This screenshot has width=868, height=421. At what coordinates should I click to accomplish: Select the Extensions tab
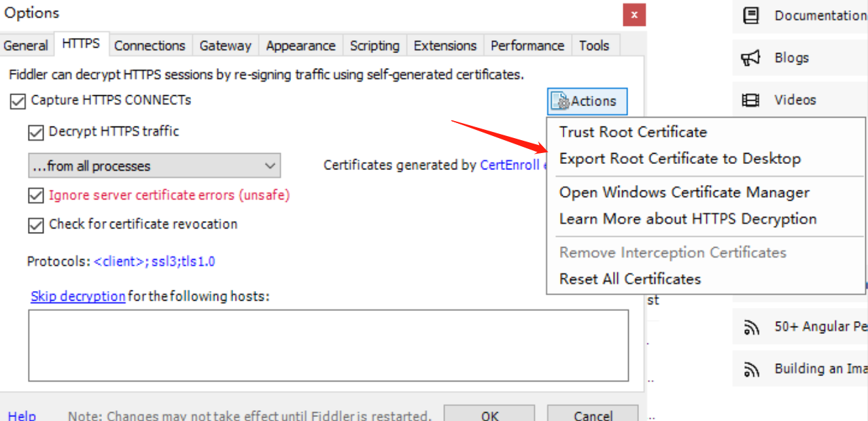(x=445, y=46)
